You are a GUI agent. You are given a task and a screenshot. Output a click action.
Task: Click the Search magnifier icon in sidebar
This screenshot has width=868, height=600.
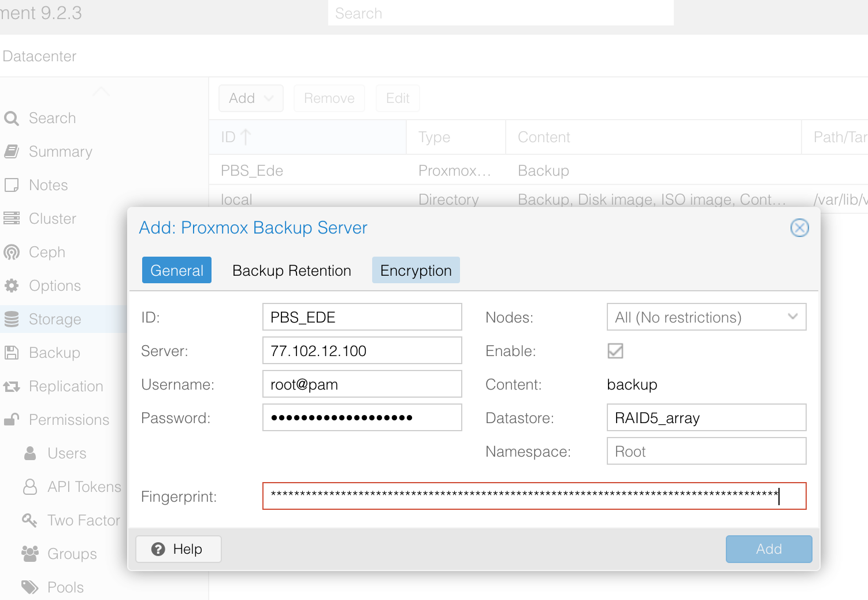tap(12, 118)
